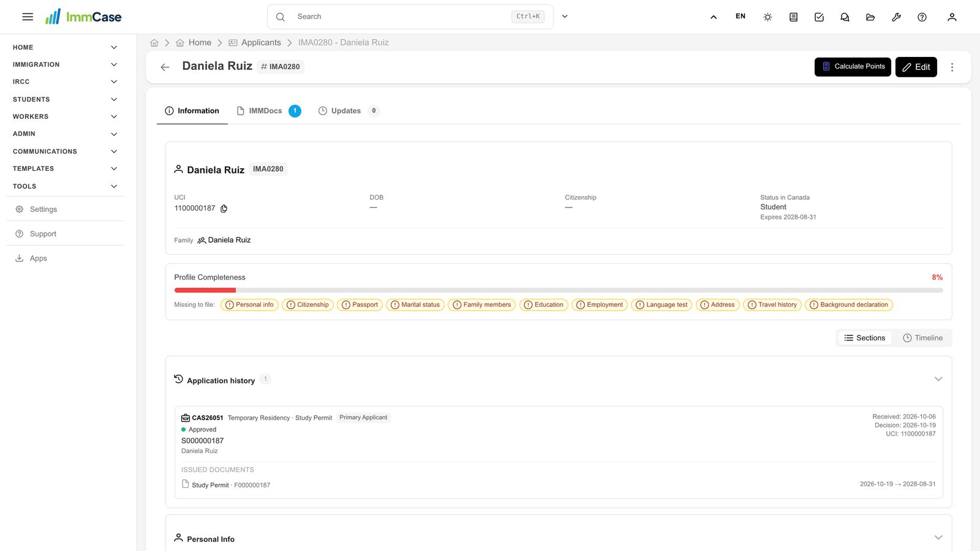Expand the COMMUNICATIONS sidebar section
The width and height of the screenshot is (980, 551).
[x=66, y=151]
